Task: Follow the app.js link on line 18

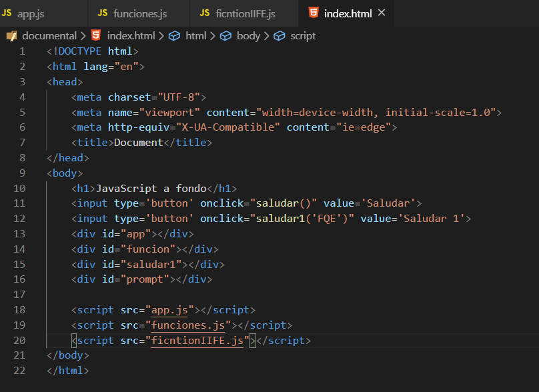Action: (169, 310)
